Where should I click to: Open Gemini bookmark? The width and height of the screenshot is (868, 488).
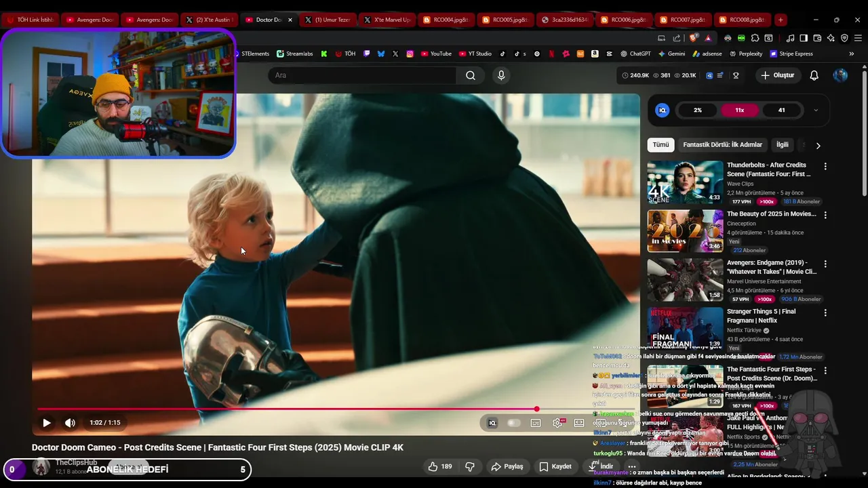671,54
